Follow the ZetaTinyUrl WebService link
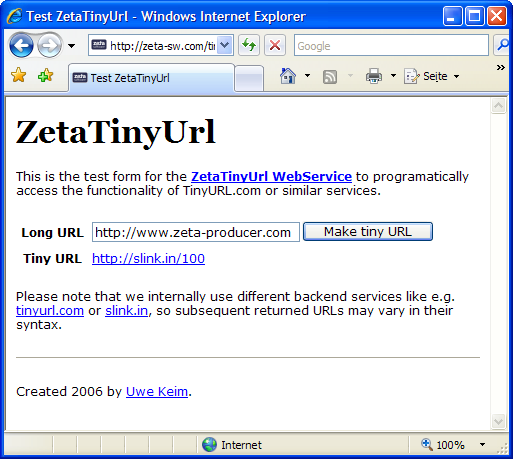Screen dimensions: 513x459 tap(271, 176)
